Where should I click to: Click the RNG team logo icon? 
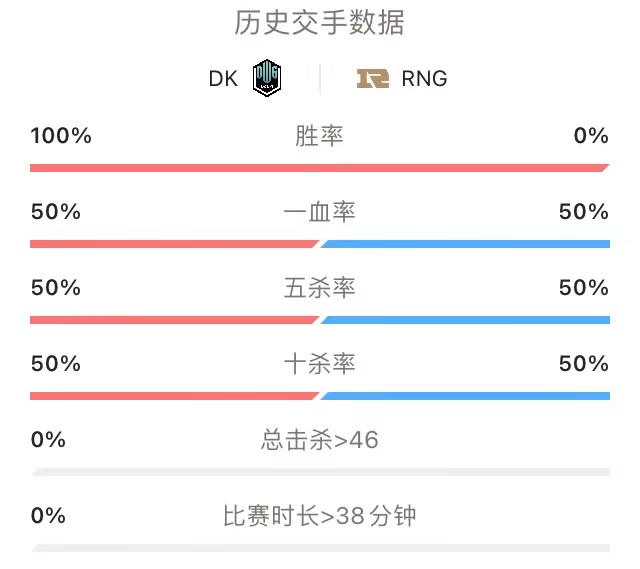tap(373, 78)
